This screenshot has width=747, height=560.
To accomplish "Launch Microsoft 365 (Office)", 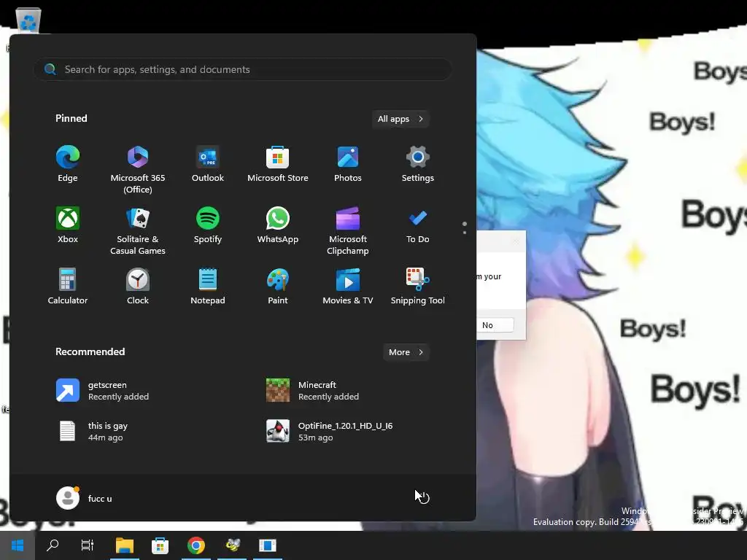I will pyautogui.click(x=138, y=169).
